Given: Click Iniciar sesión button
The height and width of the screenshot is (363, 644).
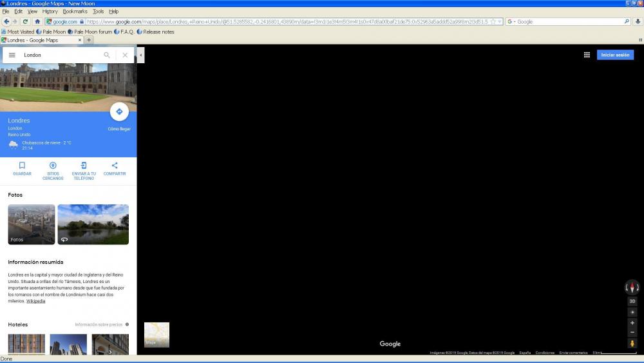Looking at the screenshot, I should (615, 55).
